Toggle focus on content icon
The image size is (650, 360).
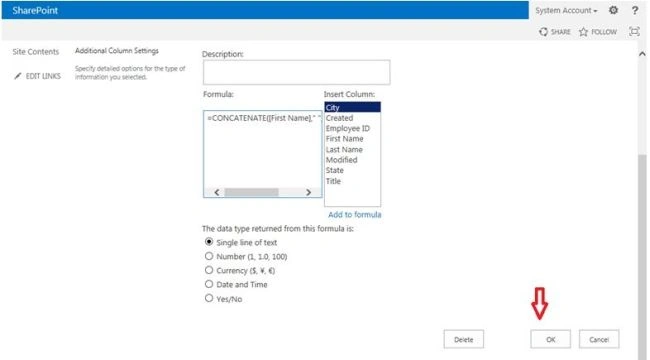click(x=634, y=32)
